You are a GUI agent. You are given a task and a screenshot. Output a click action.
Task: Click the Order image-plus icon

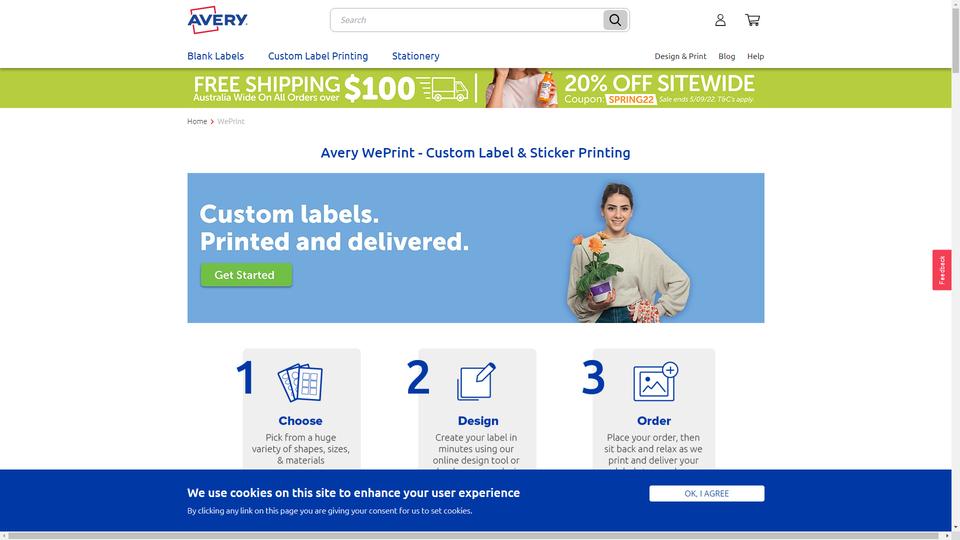coord(655,381)
